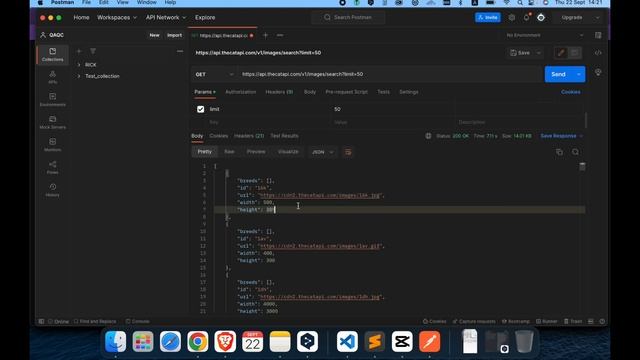
Task: Open the API Network dropdown
Action: pos(166,18)
